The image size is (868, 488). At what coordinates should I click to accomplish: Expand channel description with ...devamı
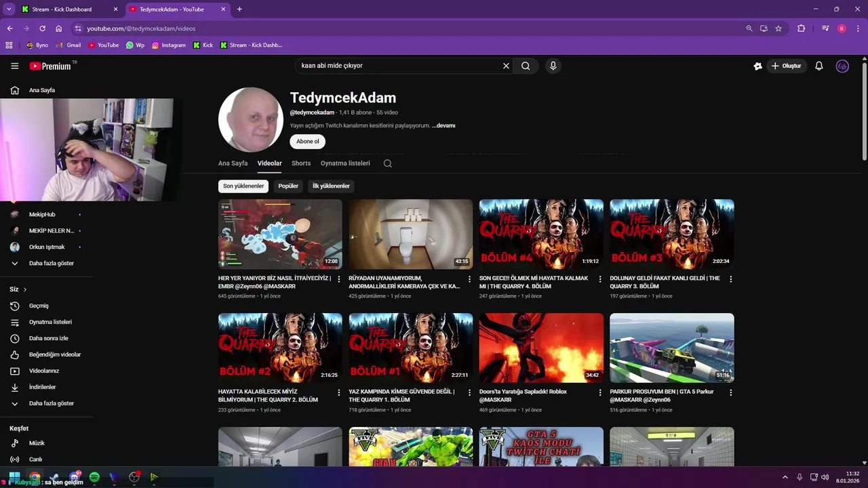pyautogui.click(x=443, y=125)
